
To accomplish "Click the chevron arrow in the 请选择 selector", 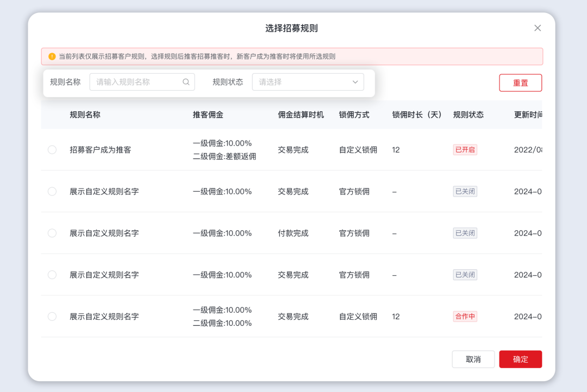I will (x=354, y=81).
